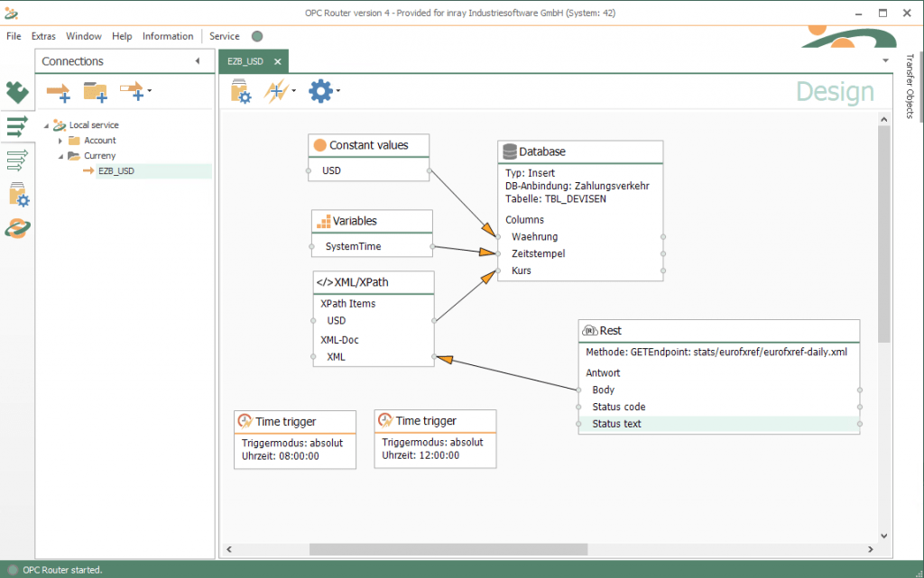The image size is (924, 578).
Task: Select Status text row in Rest block
Action: [719, 424]
